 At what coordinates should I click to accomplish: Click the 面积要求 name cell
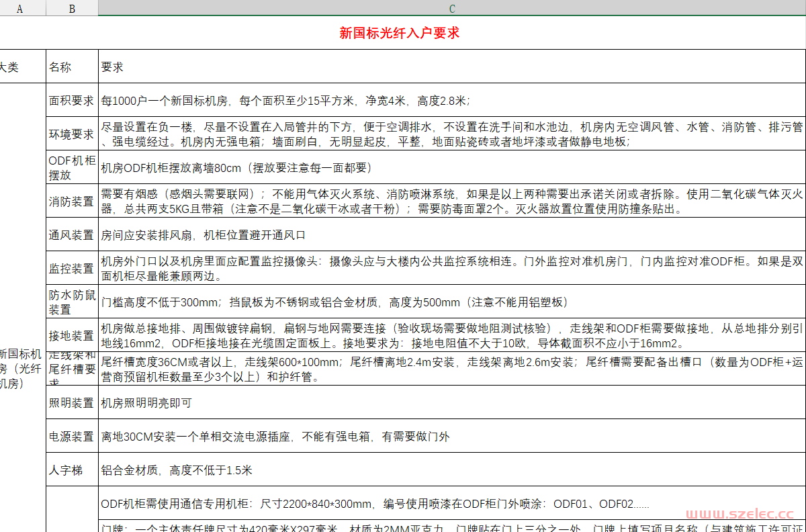coord(73,101)
